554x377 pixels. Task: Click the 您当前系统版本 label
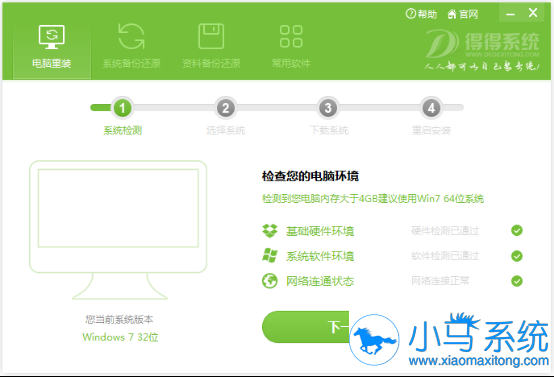[119, 320]
